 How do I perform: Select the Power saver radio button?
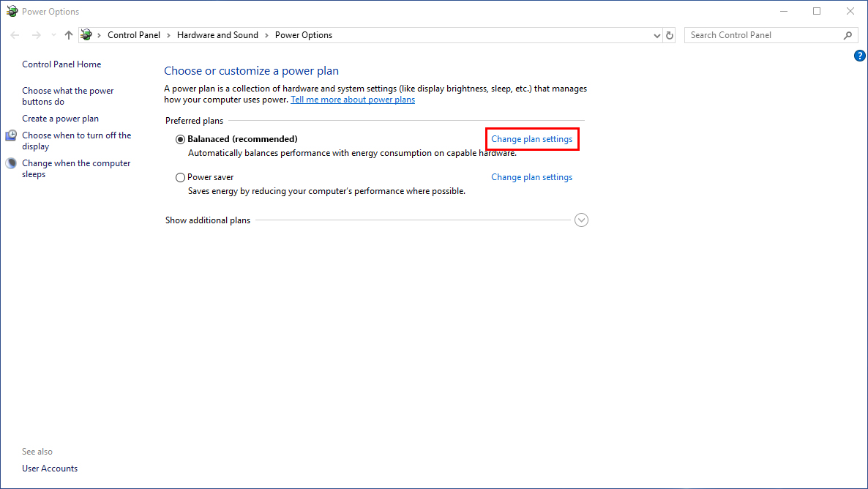[x=181, y=177]
